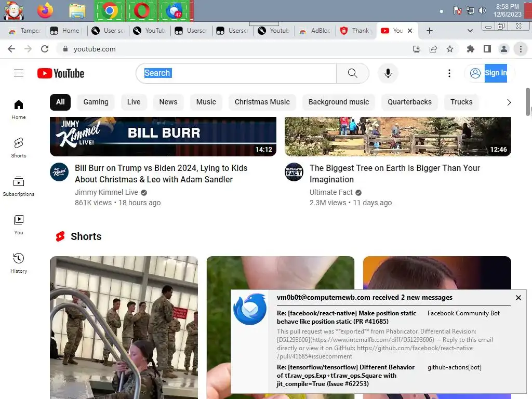
Task: Launch Firefox from the taskbar
Action: [x=45, y=10]
